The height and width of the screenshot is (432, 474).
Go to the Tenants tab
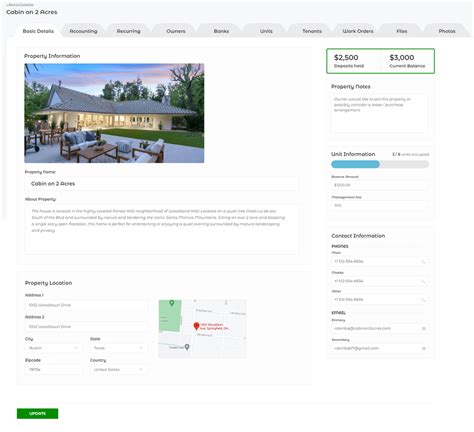coord(312,31)
